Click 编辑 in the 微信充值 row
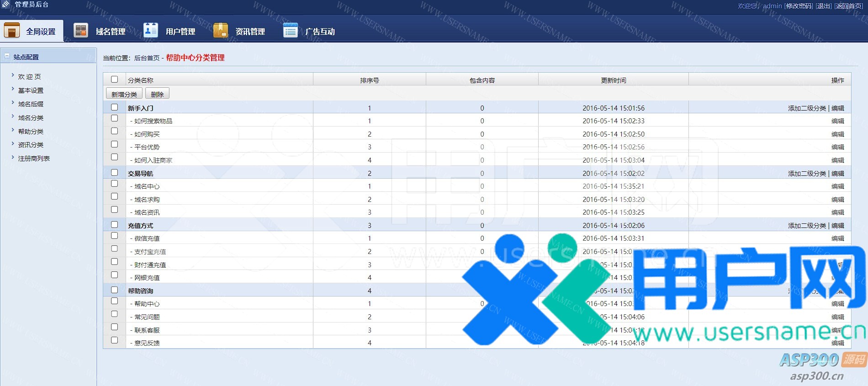 point(838,238)
